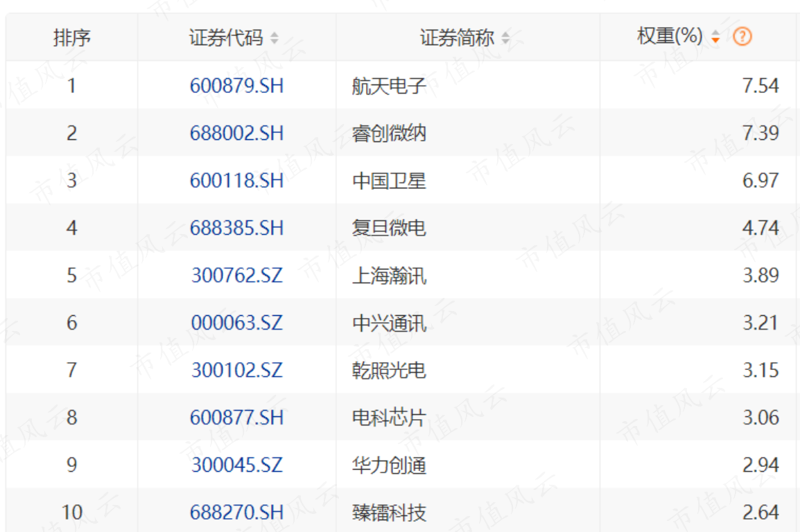Click rank number 4 in 复旦微电 row
The width and height of the screenshot is (800, 532).
72,228
